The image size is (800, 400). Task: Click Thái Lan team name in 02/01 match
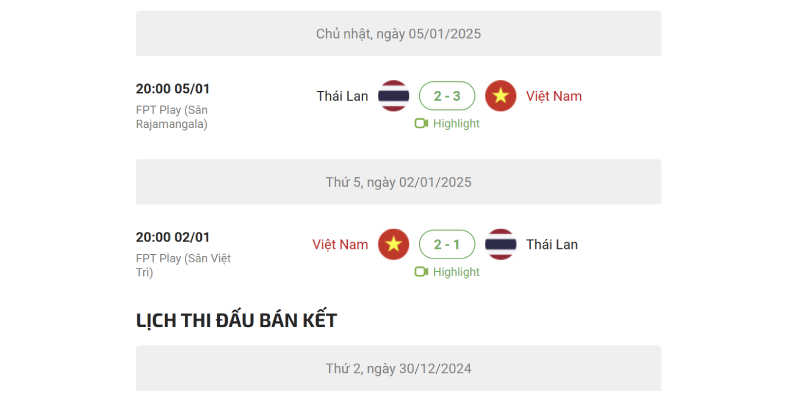pos(552,244)
